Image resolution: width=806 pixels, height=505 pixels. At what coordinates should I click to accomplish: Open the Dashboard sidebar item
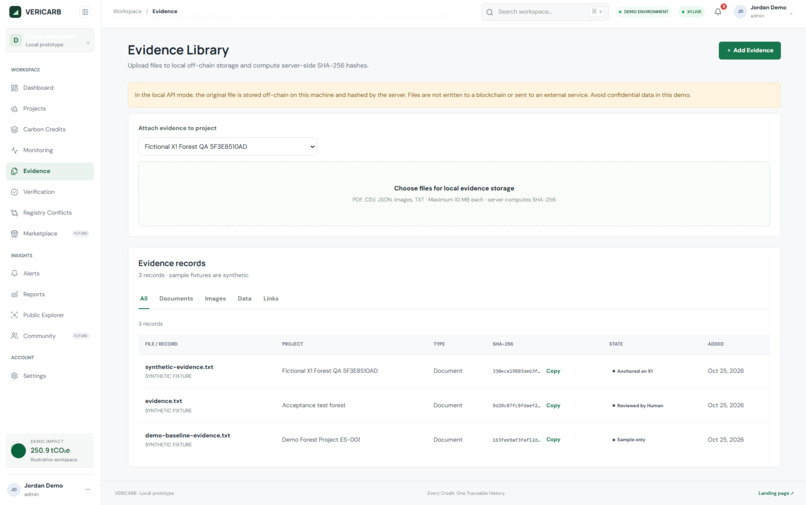[x=50, y=88]
